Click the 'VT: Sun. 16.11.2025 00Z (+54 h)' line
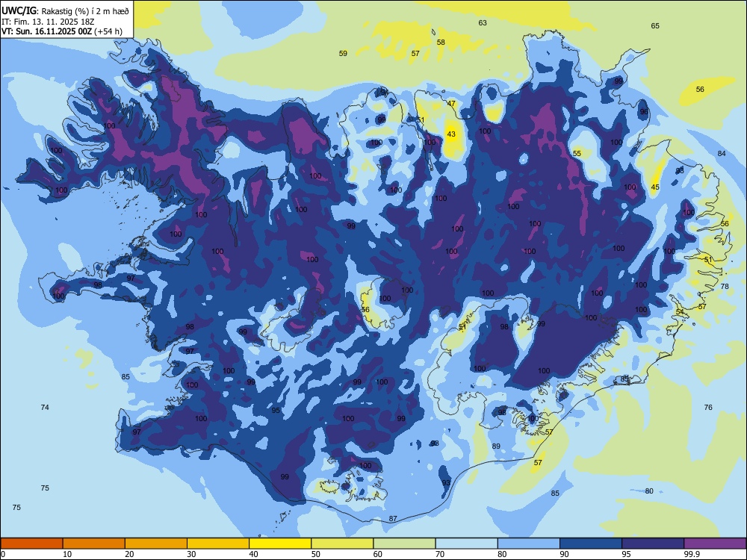The height and width of the screenshot is (560, 747). tap(62, 31)
